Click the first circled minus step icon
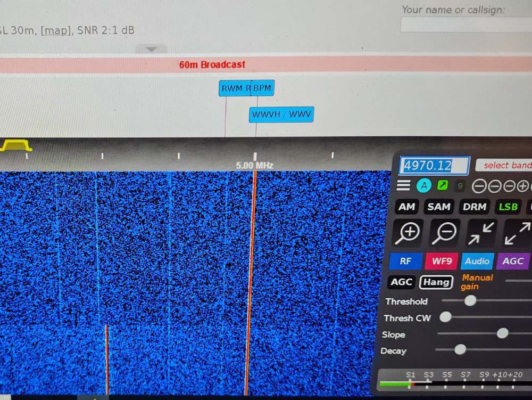 click(x=479, y=186)
